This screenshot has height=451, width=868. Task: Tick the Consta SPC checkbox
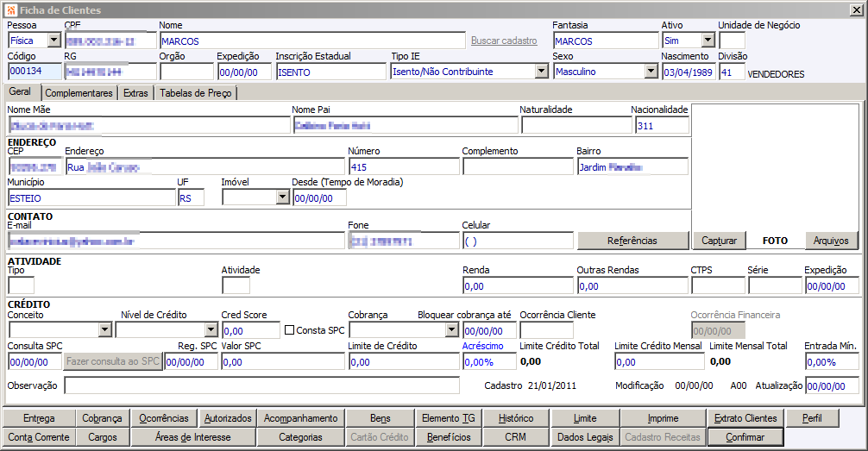tap(289, 329)
